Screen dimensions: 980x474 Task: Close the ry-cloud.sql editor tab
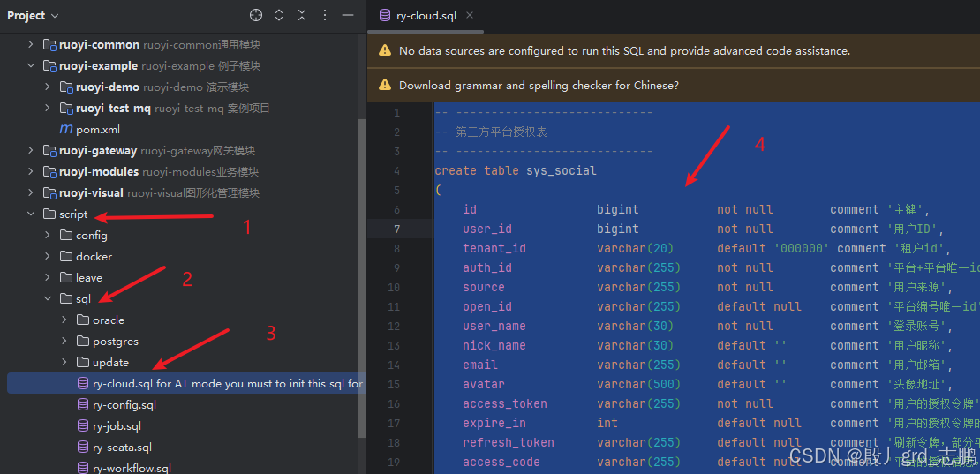470,16
